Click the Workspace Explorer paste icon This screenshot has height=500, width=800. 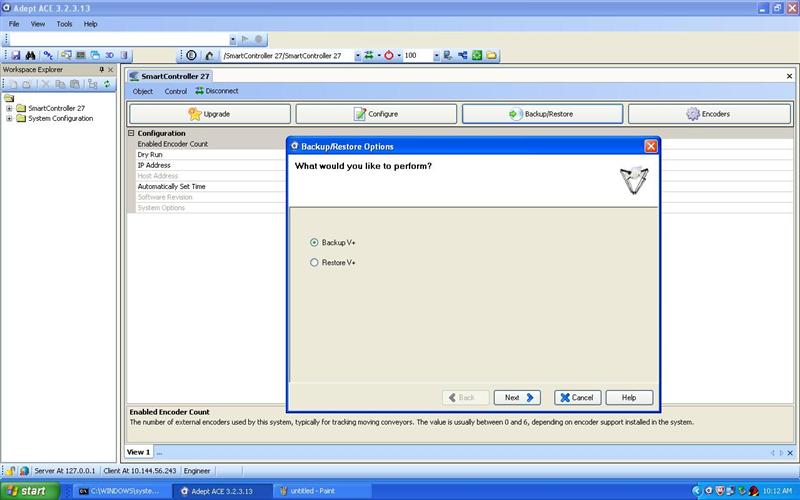74,84
